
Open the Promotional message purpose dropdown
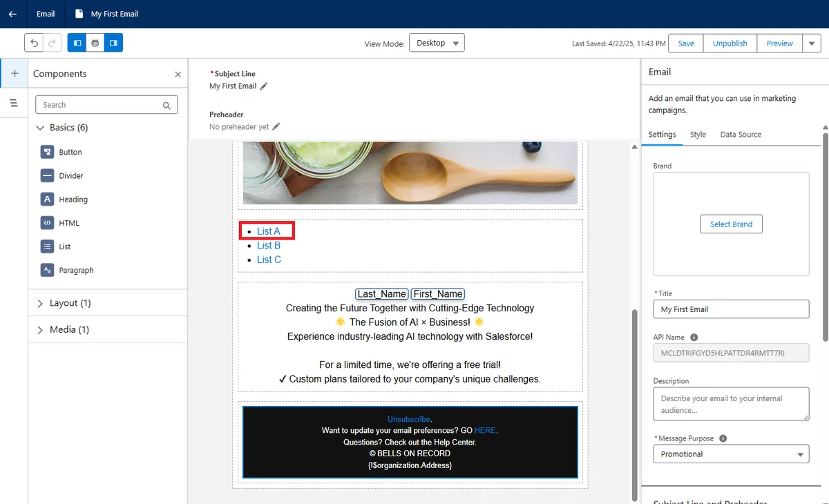[731, 454]
